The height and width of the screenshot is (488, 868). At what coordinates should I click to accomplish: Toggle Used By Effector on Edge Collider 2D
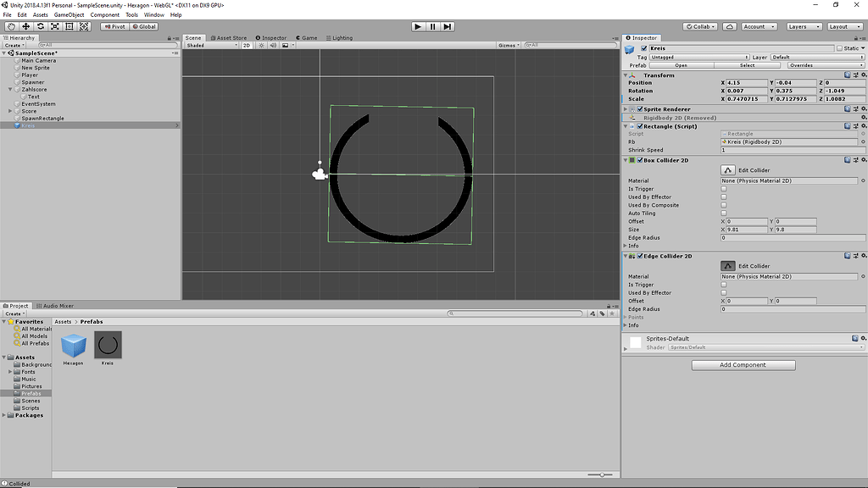(723, 292)
